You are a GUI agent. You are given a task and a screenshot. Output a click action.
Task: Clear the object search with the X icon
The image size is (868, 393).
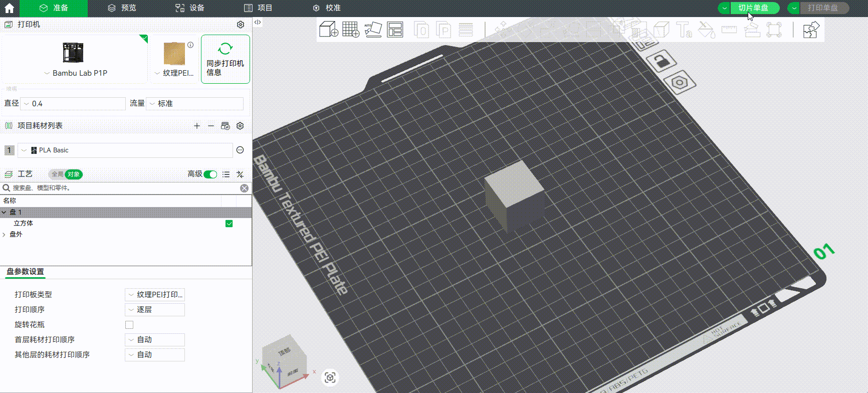[x=244, y=188]
